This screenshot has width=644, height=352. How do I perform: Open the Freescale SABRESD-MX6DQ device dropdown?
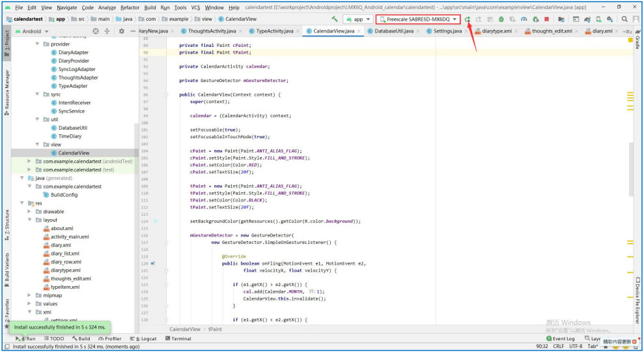(418, 19)
